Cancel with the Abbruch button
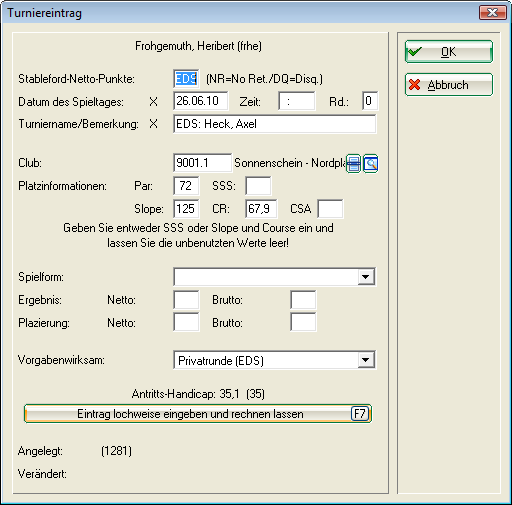This screenshot has width=512, height=505. point(449,85)
